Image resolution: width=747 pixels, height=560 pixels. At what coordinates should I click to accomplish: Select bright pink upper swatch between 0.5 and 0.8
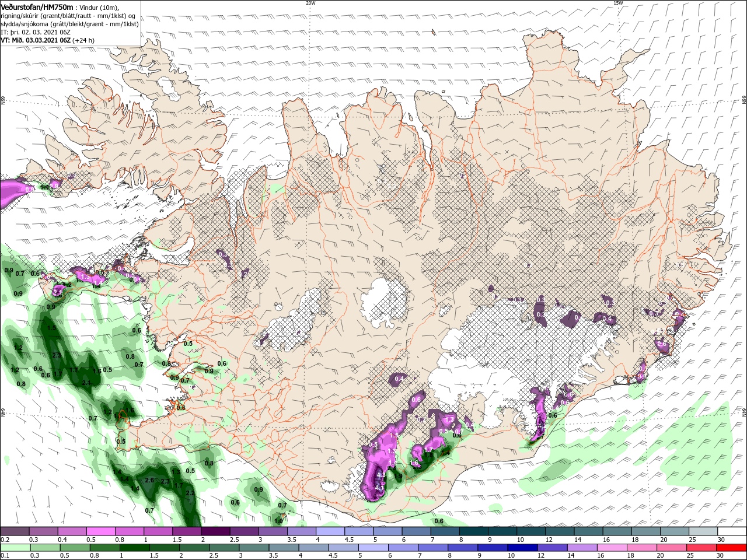(x=100, y=531)
